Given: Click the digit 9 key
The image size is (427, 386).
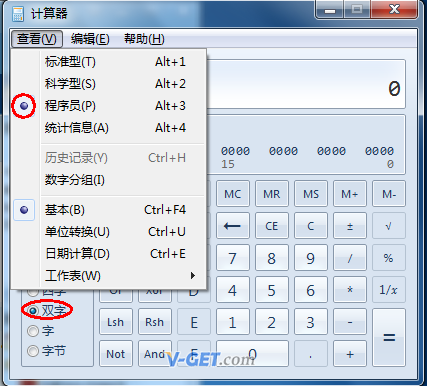Looking at the screenshot, I should (311, 258).
